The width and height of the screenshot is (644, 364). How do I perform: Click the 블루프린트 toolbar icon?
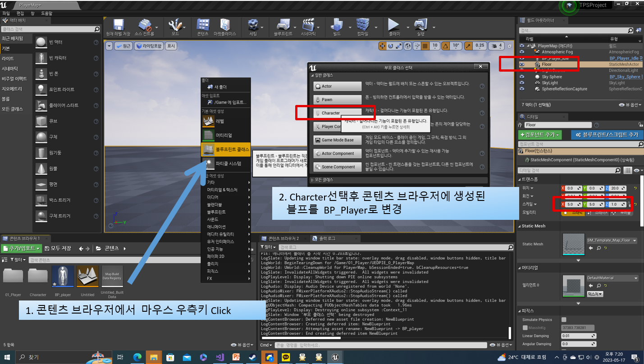283,25
